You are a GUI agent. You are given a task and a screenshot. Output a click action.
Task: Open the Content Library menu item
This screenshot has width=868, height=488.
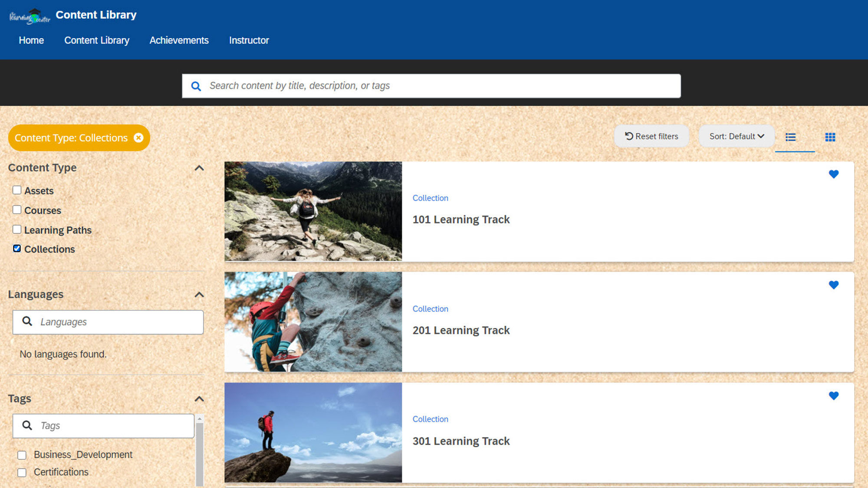[97, 40]
